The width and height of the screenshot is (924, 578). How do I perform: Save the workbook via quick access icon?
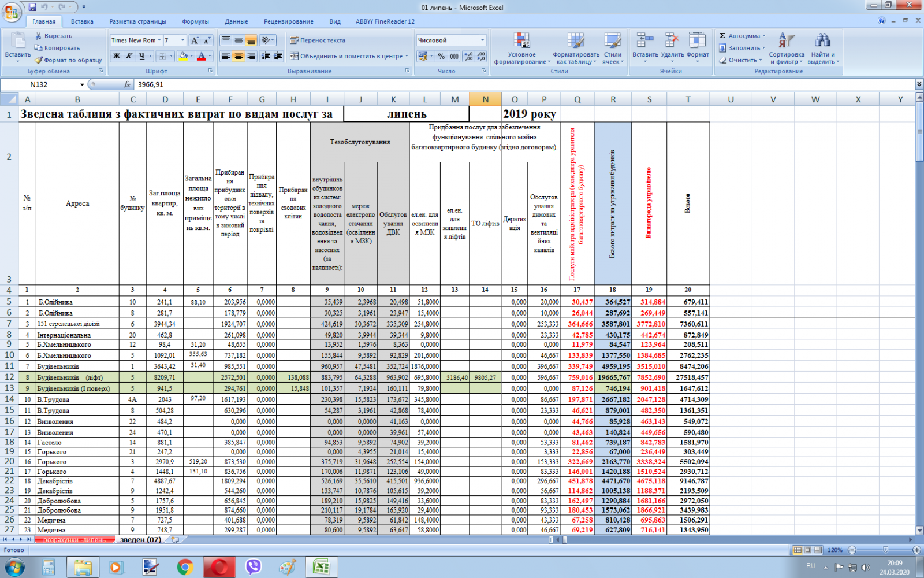[32, 7]
